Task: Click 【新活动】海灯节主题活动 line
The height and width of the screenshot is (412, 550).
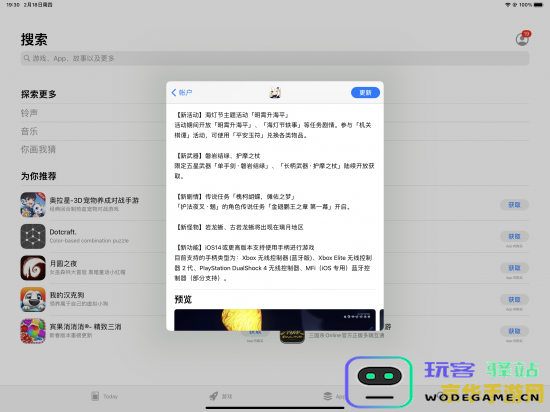Action: (x=232, y=115)
